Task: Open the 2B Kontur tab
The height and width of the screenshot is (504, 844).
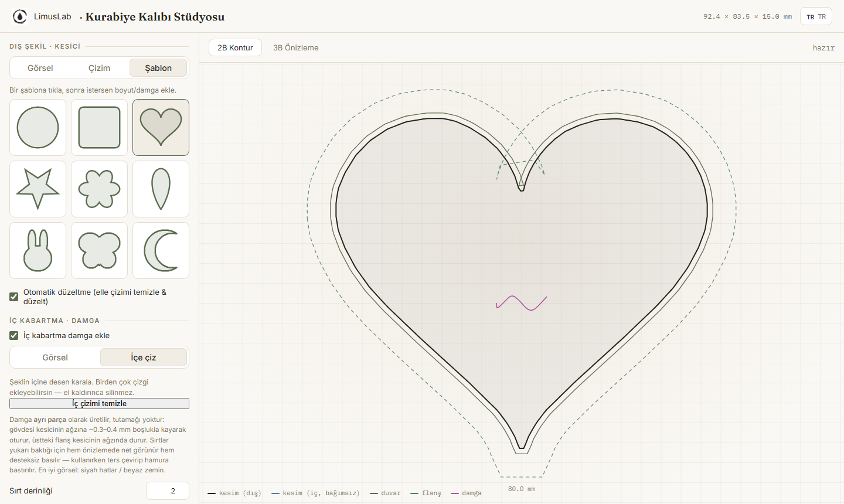Action: coord(235,47)
